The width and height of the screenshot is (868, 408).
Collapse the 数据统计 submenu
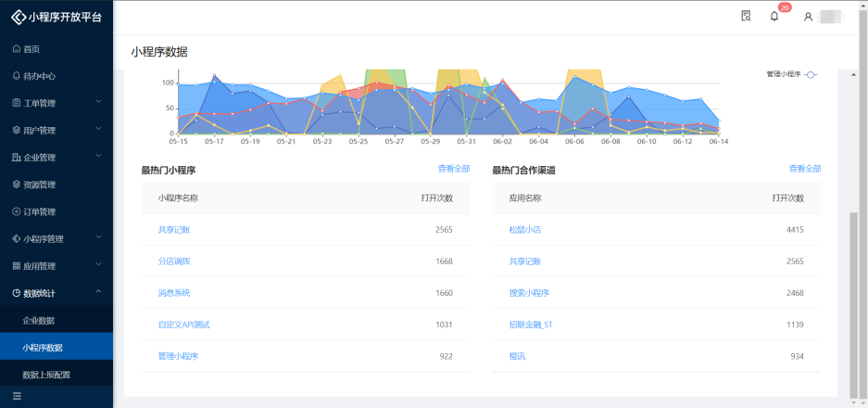[56, 293]
